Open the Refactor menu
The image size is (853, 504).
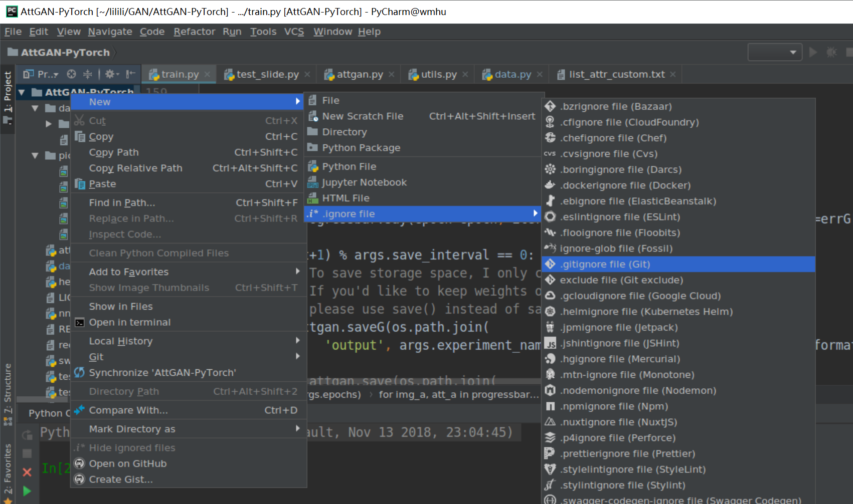195,32
